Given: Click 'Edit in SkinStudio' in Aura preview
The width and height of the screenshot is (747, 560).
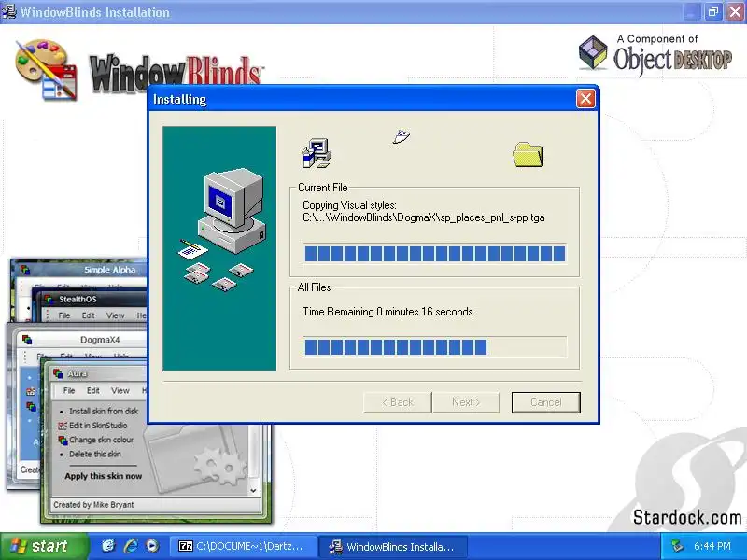Looking at the screenshot, I should tap(98, 426).
